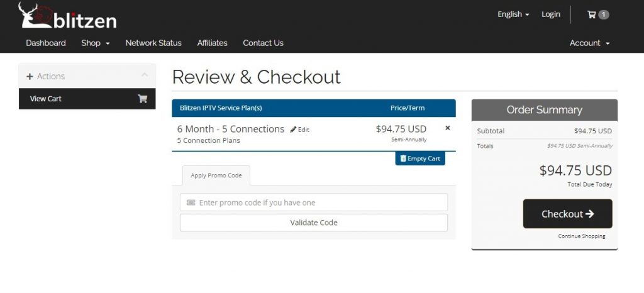Click the '5 Connection Plans' subtitle

tap(209, 140)
